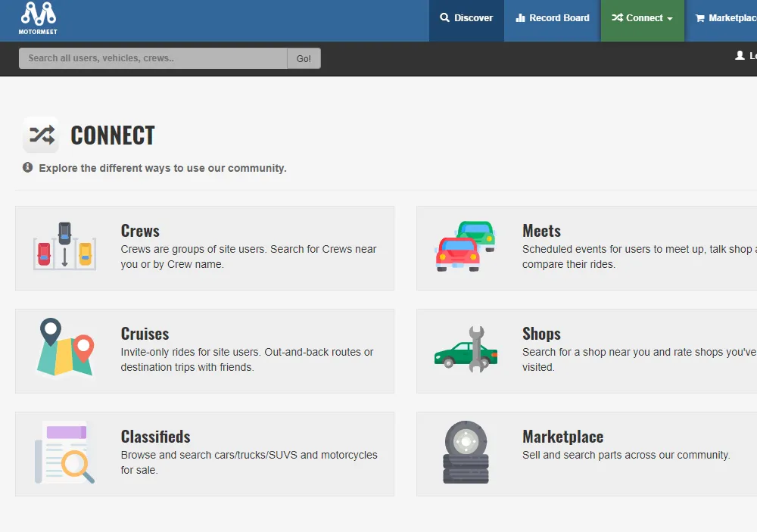This screenshot has width=757, height=532.
Task: Open Marketplace from the top navigation
Action: [x=725, y=18]
